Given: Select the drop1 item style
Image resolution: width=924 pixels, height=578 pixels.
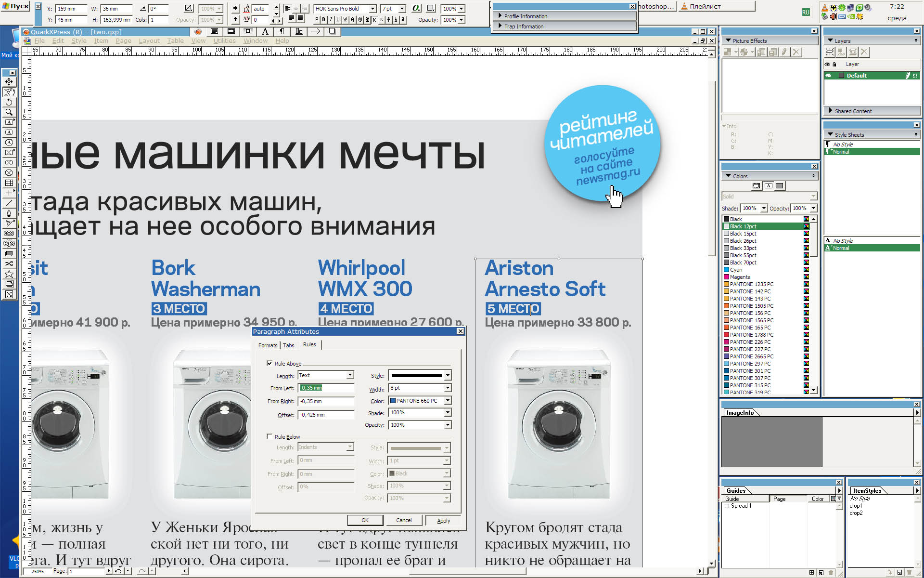Looking at the screenshot, I should coord(856,506).
